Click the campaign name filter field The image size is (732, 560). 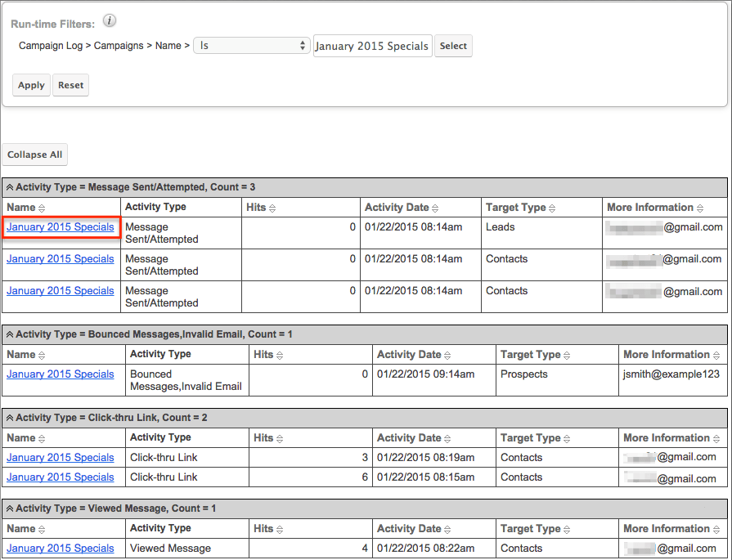click(372, 46)
